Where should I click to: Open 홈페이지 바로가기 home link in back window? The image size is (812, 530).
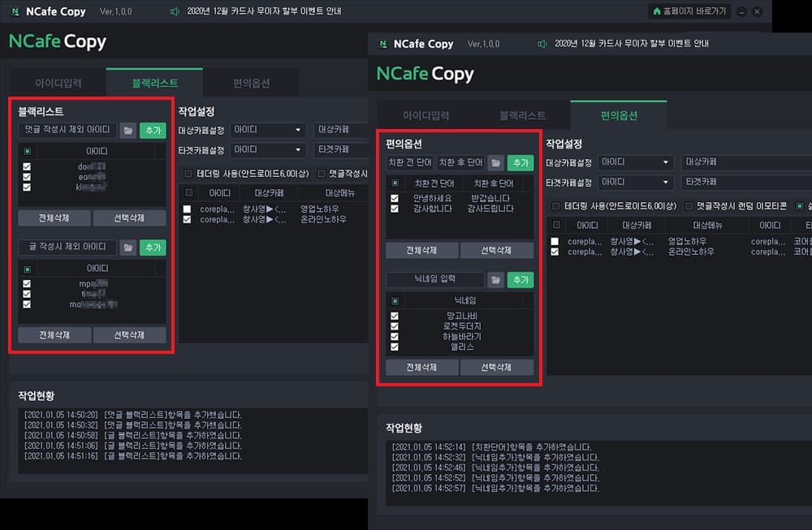(689, 11)
